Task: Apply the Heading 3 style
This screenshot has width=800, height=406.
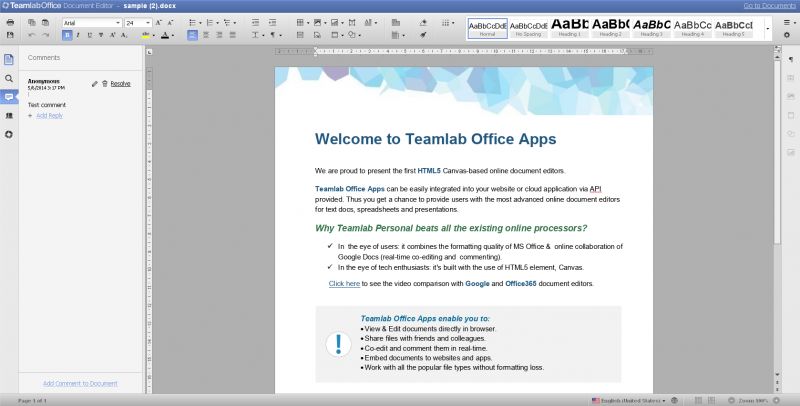Action: click(652, 28)
